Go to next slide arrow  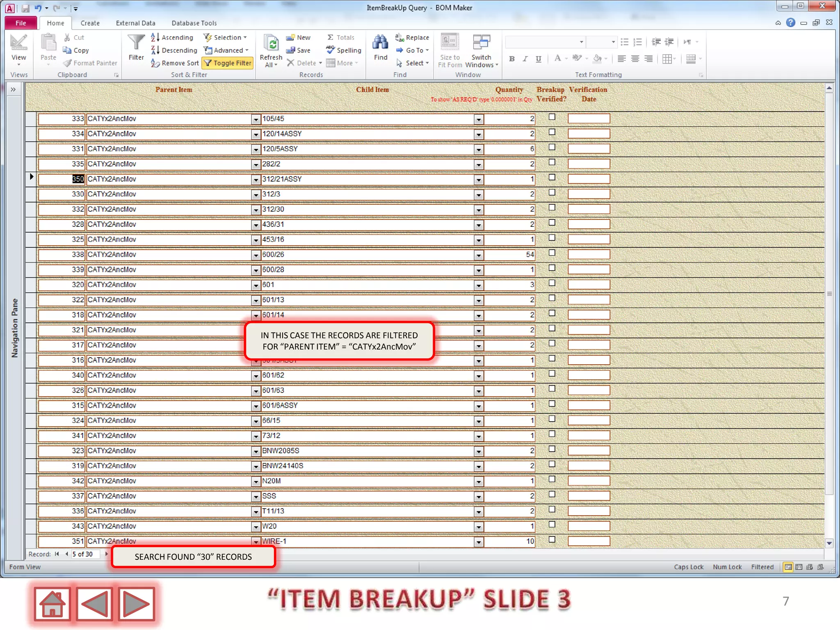(x=136, y=603)
